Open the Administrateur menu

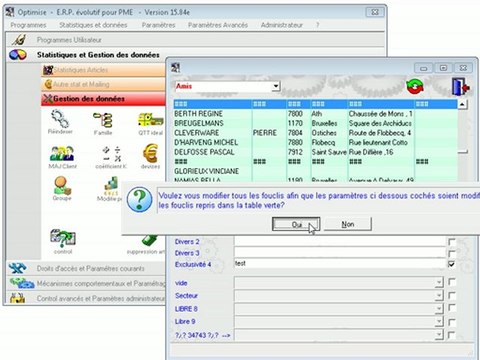[282, 25]
